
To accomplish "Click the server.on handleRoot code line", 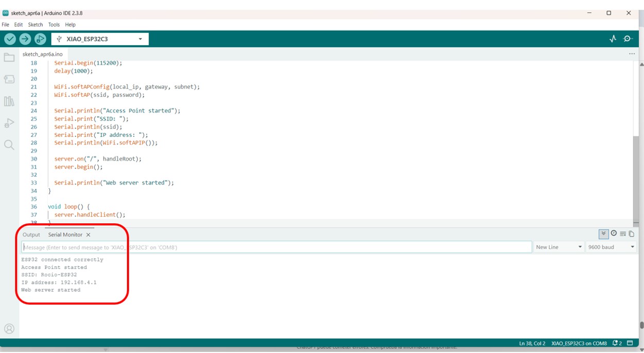I will coord(98,159).
